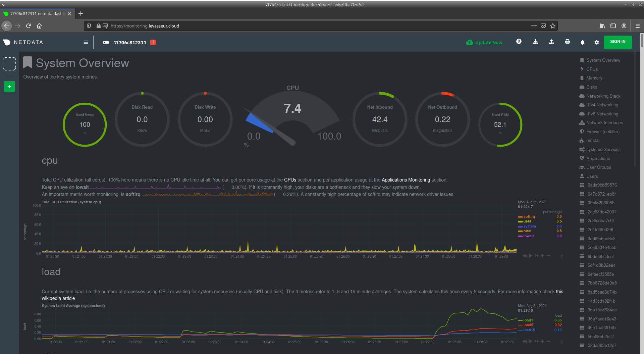Click the CPU chart height resize handle
Screen dimensions: 644x354
(562, 256)
